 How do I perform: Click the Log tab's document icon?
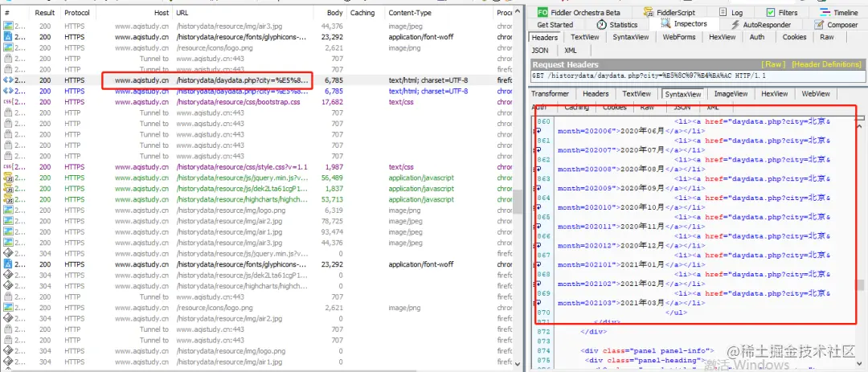[x=724, y=12]
